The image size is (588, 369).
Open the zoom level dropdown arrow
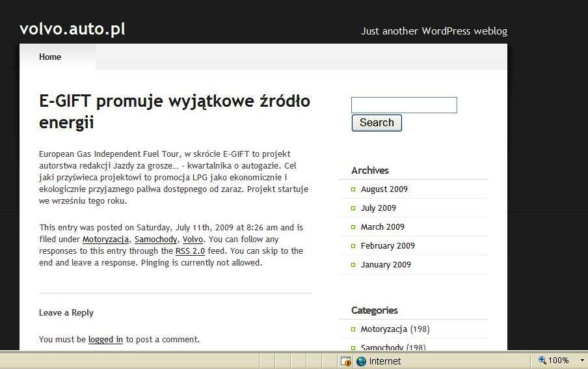click(x=582, y=361)
